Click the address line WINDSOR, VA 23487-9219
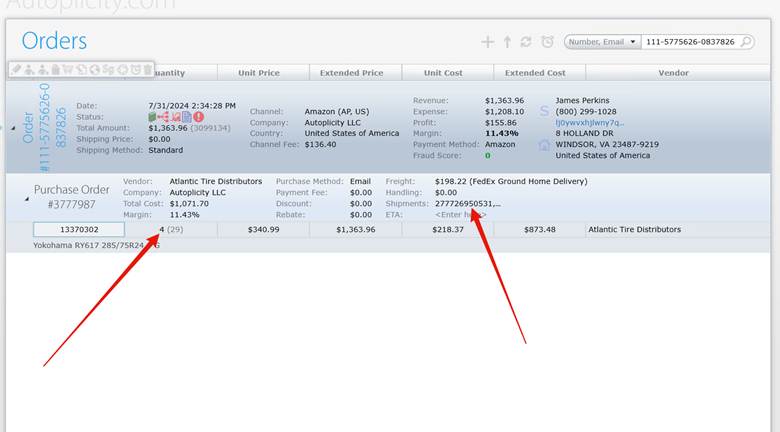 pyautogui.click(x=607, y=144)
